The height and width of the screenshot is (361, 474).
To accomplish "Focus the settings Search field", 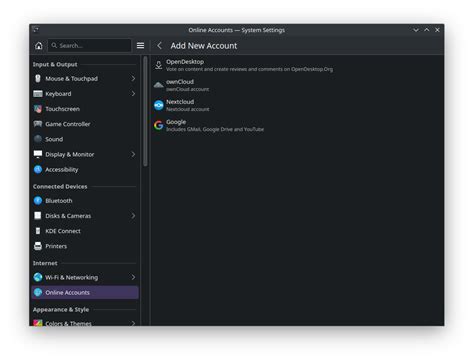I will tap(89, 45).
